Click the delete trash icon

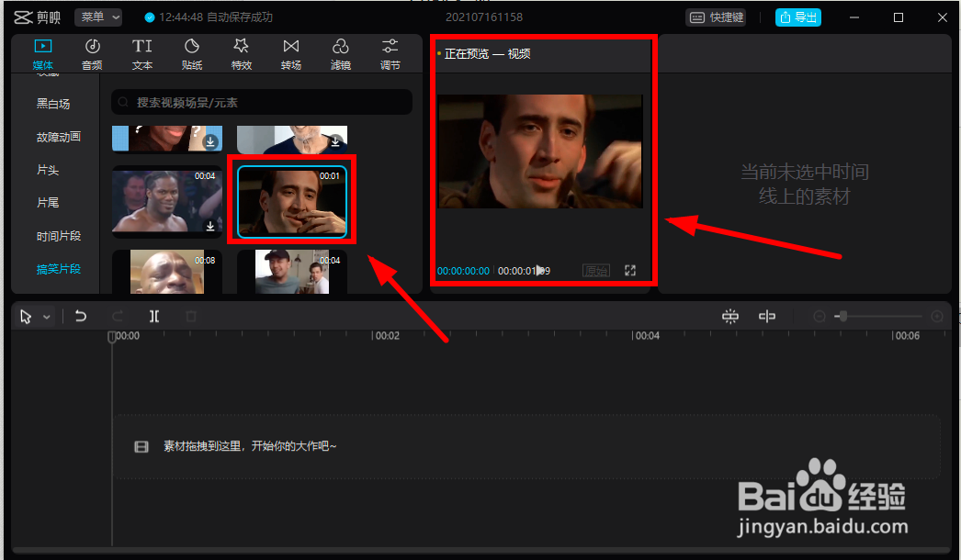click(x=191, y=316)
